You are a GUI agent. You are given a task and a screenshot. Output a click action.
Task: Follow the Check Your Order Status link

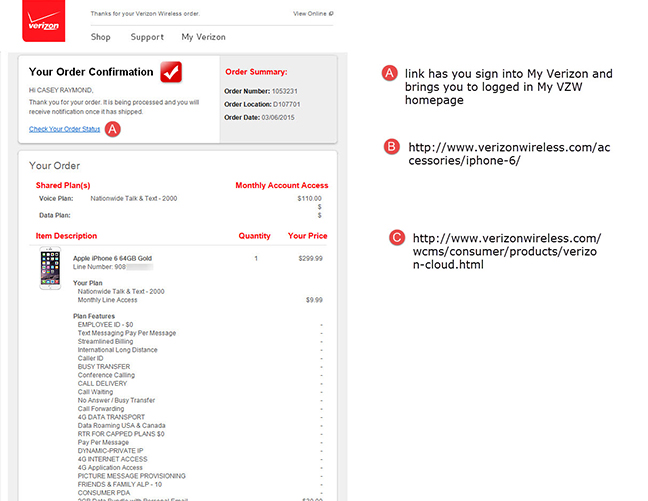tap(64, 129)
